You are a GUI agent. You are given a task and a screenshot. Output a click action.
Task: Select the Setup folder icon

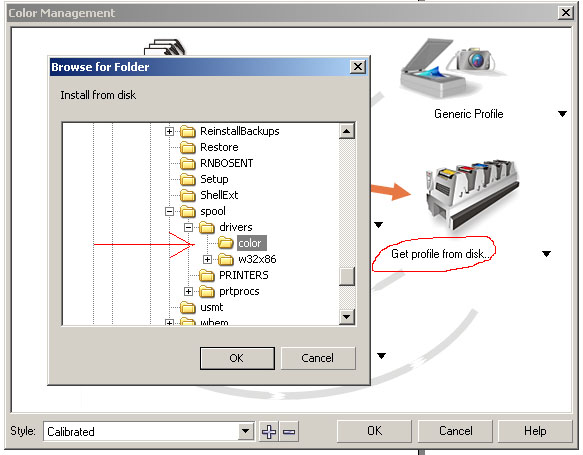[x=188, y=179]
